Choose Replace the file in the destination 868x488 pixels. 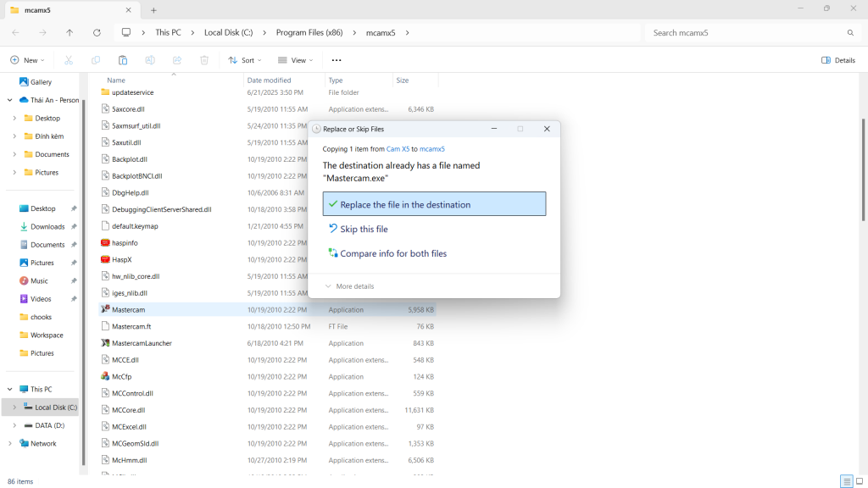coord(435,204)
